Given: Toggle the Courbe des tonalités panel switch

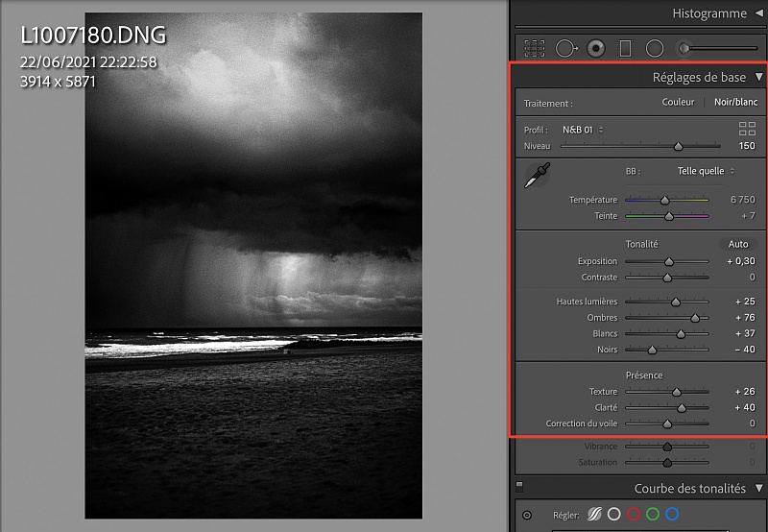Looking at the screenshot, I should [x=519, y=487].
